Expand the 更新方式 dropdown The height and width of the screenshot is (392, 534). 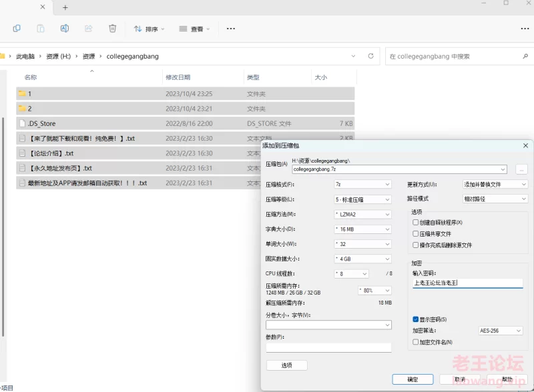tap(495, 185)
